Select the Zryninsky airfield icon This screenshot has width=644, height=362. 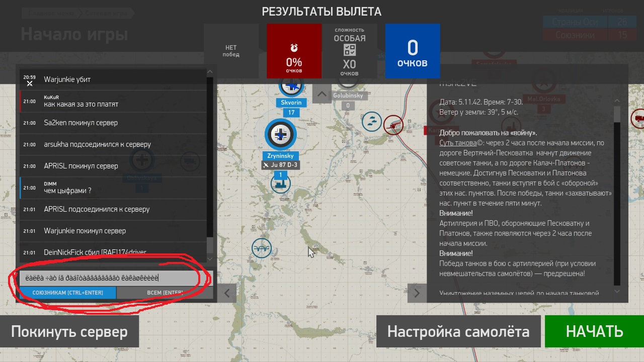coord(280,134)
